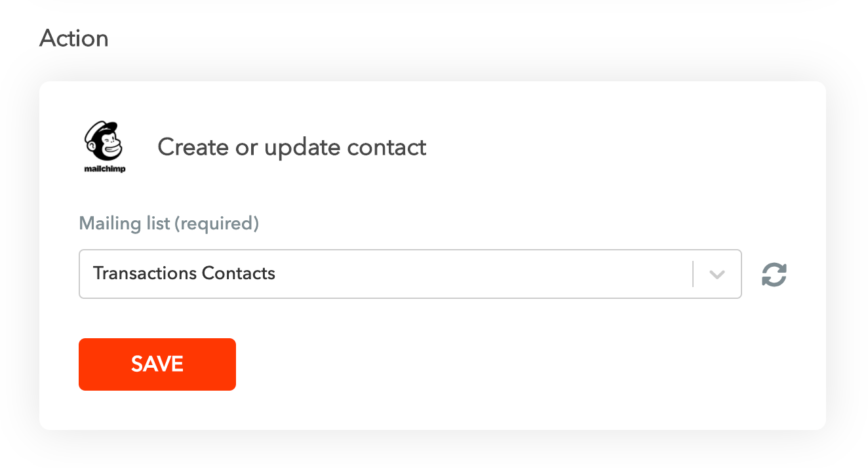Click the word Transactions in the field
868x468 pixels.
[x=145, y=273]
